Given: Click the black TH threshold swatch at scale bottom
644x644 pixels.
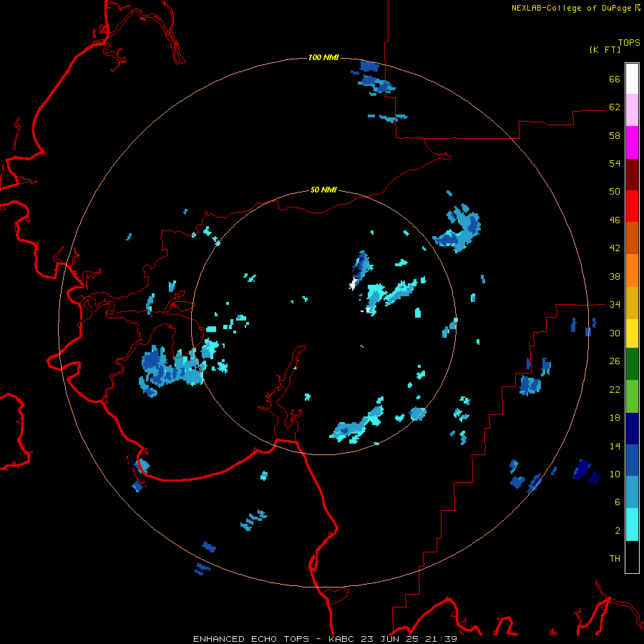Looking at the screenshot, I should (632, 557).
